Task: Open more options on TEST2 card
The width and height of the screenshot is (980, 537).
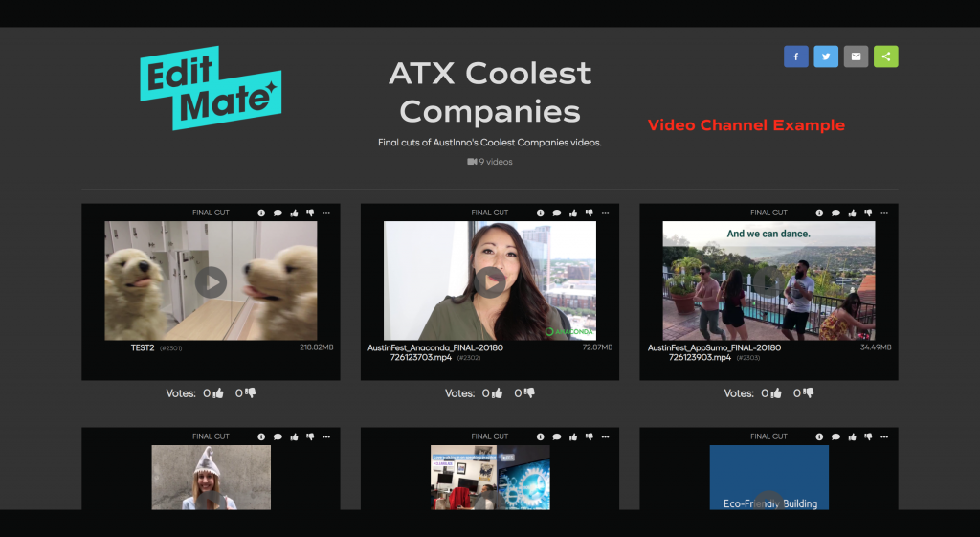Action: 326,213
